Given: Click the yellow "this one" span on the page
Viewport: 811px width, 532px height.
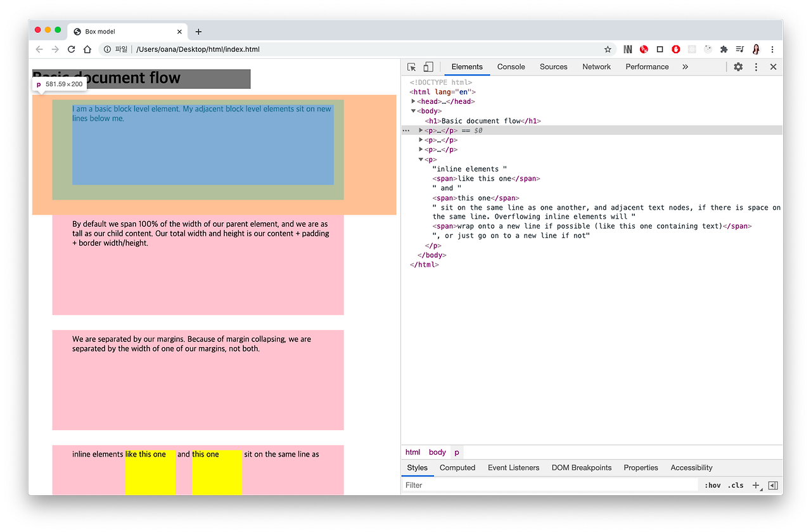Looking at the screenshot, I should click(x=217, y=472).
